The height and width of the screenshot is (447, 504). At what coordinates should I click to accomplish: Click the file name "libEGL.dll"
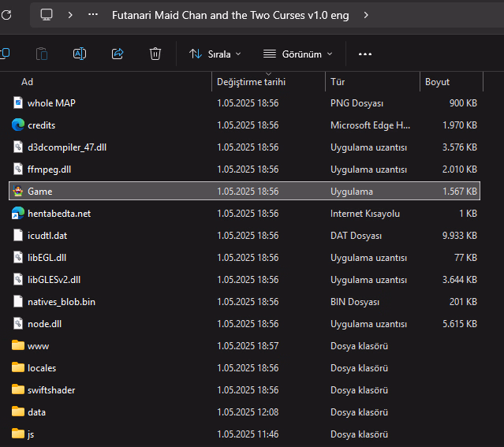coord(47,258)
